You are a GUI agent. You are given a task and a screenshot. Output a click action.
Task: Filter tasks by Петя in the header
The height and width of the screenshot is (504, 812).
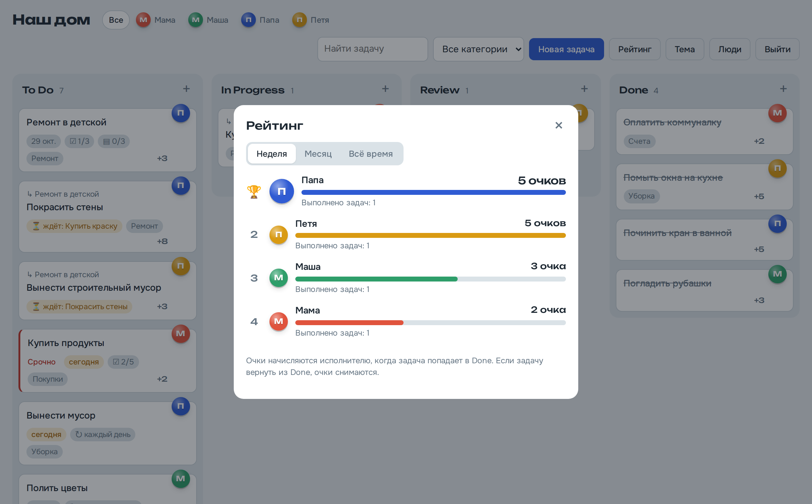tap(311, 20)
